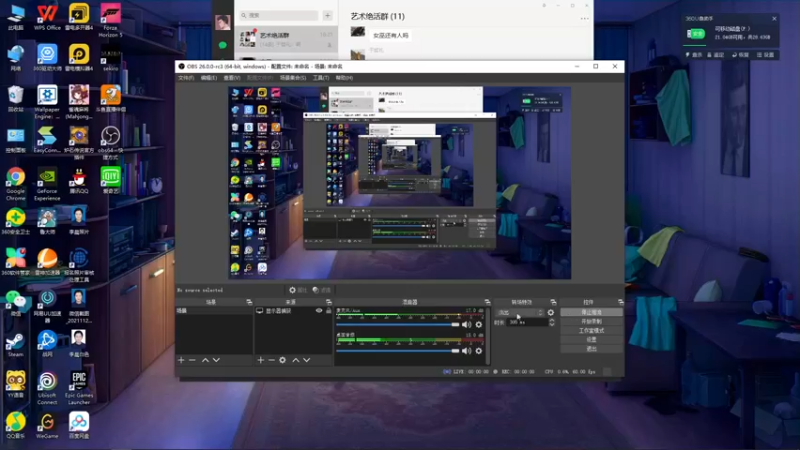Open the File menu in OBS
Image resolution: width=800 pixels, height=450 pixels.
[x=186, y=78]
